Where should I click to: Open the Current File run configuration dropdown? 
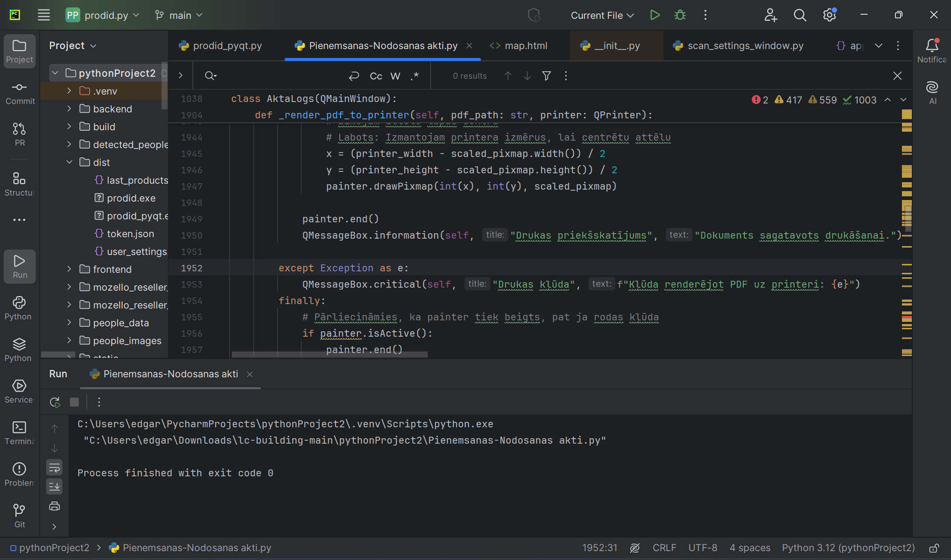tap(602, 15)
